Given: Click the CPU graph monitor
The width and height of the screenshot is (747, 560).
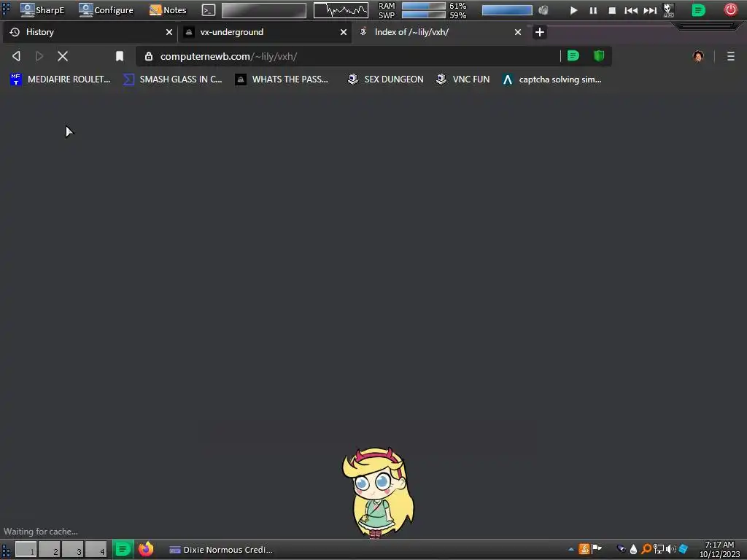Looking at the screenshot, I should [x=341, y=10].
